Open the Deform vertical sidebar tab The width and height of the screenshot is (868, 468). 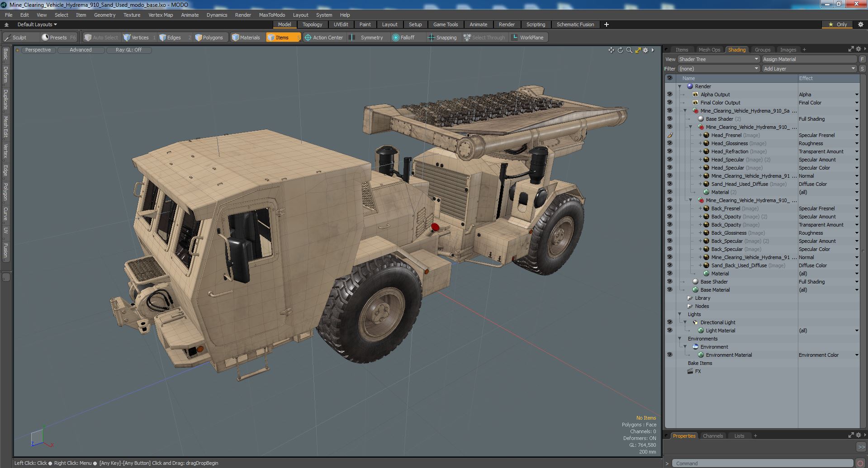pos(5,75)
